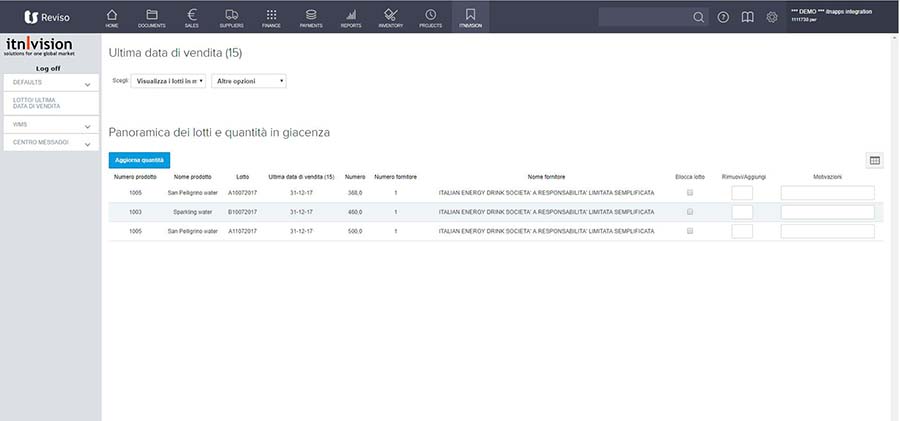This screenshot has width=900, height=421.
Task: Open Suppliers truck icon
Action: (x=231, y=17)
